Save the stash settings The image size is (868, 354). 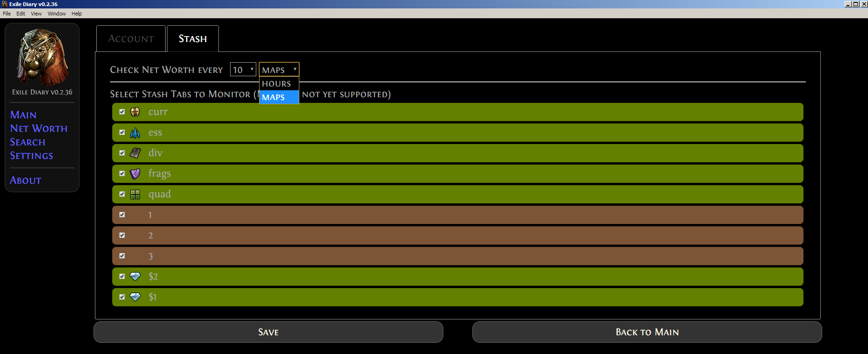click(268, 332)
